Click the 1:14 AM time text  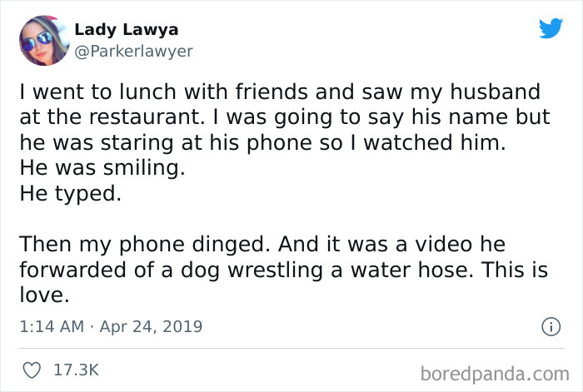(x=49, y=325)
